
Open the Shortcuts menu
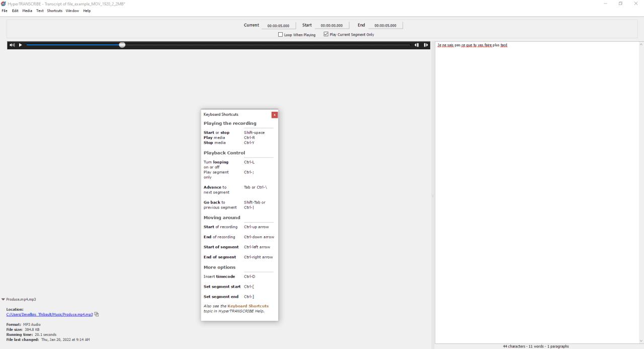(54, 11)
